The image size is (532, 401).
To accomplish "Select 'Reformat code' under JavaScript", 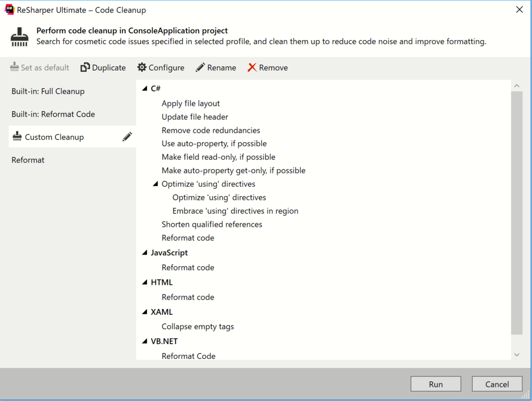I will click(x=188, y=268).
